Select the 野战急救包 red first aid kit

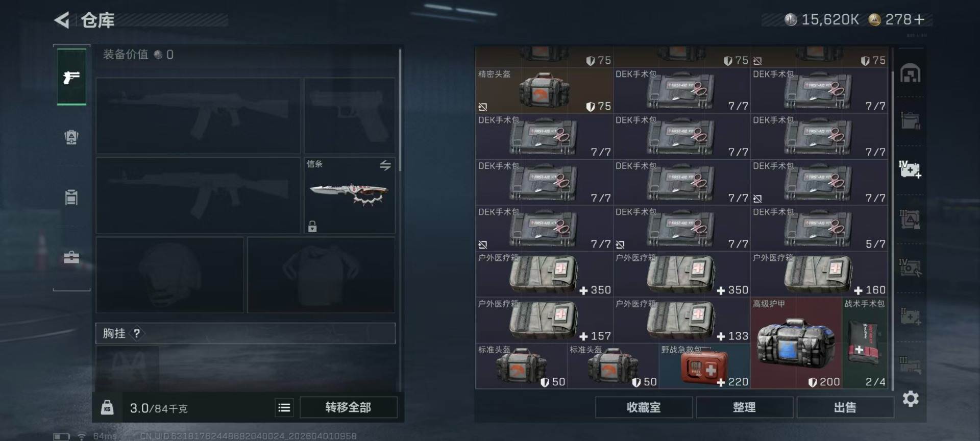coord(704,366)
